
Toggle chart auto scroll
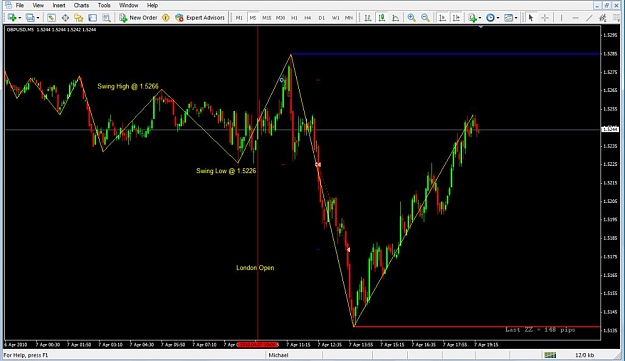442,18
